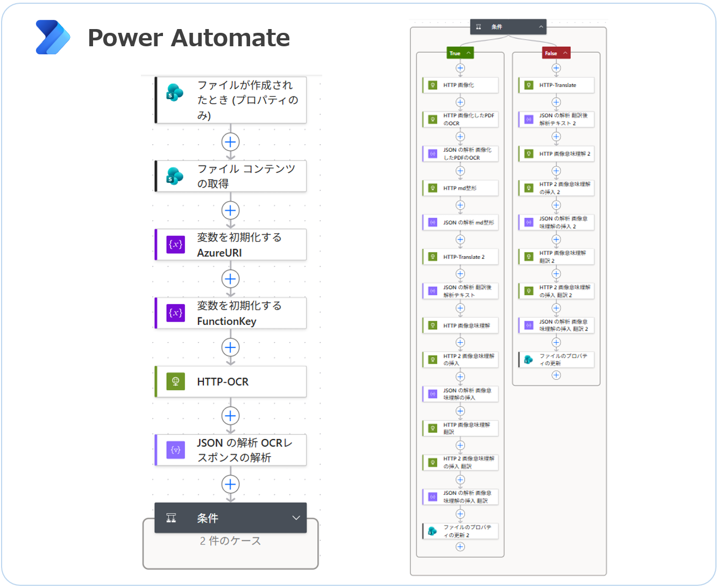The height and width of the screenshot is (588, 717).
Task: Add action directly under the False label
Action: click(556, 68)
